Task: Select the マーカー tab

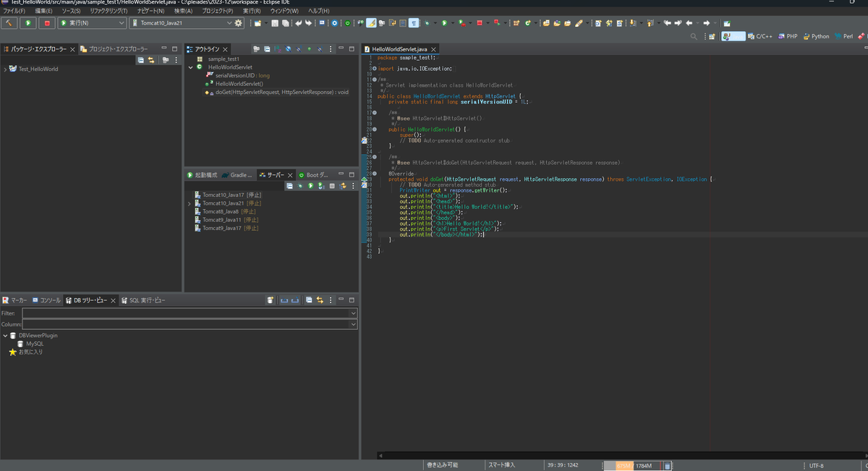Action: 14,300
